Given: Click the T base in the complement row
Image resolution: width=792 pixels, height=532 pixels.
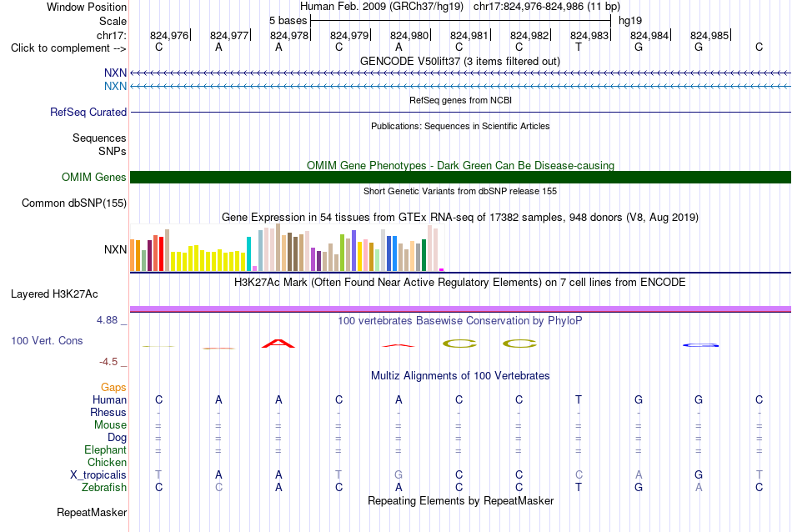Looking at the screenshot, I should [579, 47].
